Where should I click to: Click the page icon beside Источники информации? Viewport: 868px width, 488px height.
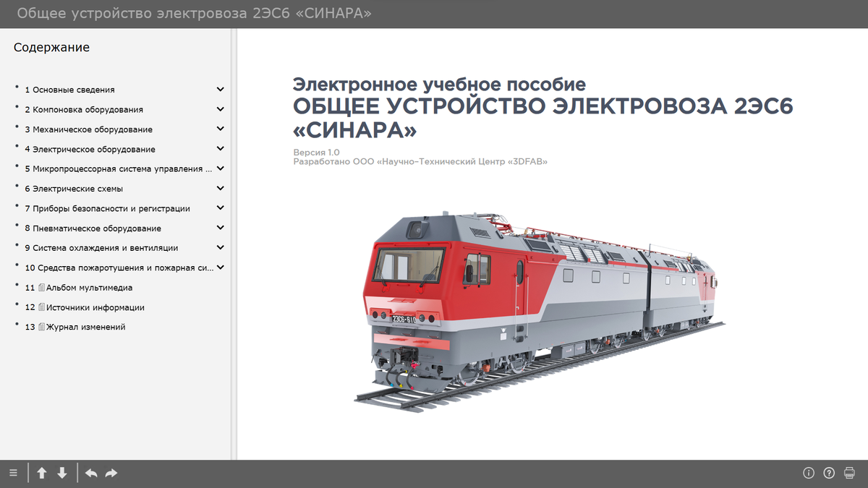click(x=41, y=307)
